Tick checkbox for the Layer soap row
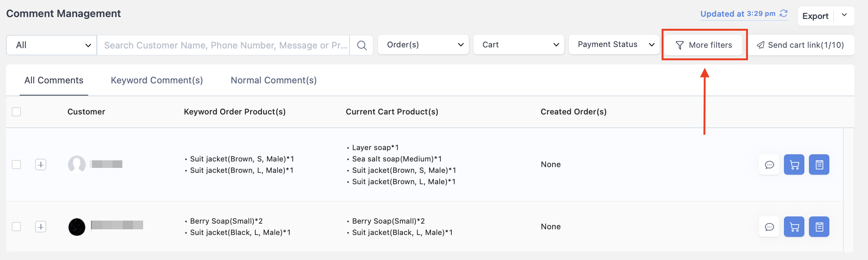 tap(16, 164)
